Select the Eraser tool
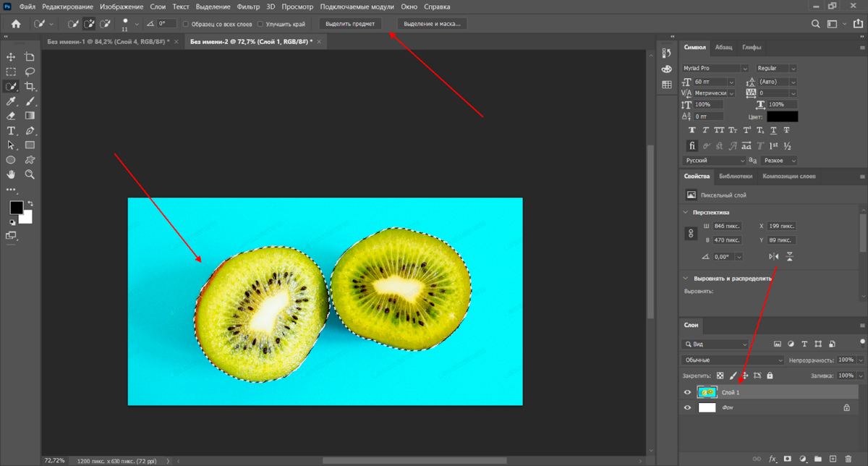This screenshot has height=466, width=868. coord(11,116)
